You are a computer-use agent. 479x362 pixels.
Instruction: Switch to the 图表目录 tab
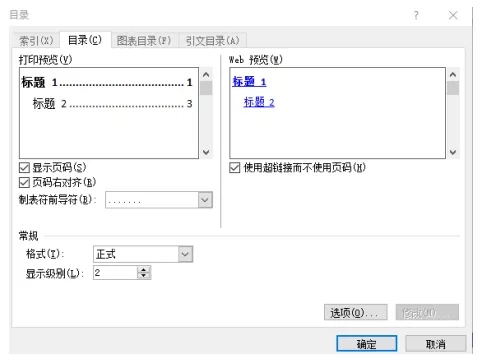pyautogui.click(x=144, y=41)
